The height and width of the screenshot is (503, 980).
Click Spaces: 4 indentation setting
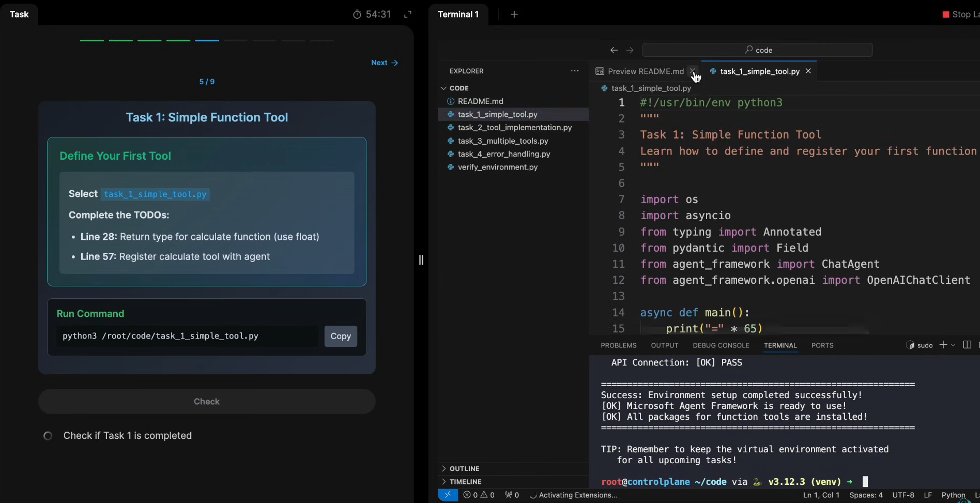(x=866, y=495)
